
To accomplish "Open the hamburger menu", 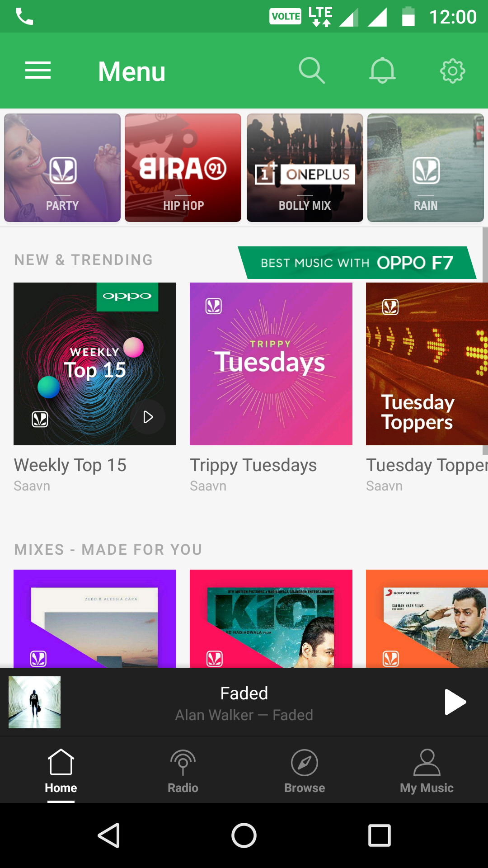I will click(x=38, y=71).
